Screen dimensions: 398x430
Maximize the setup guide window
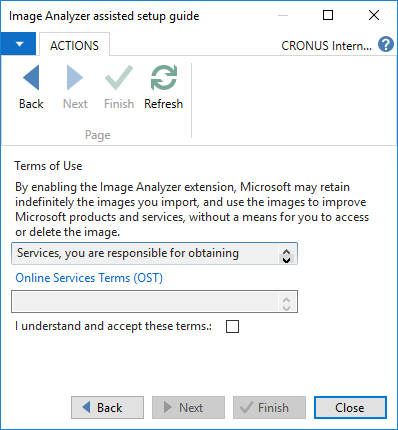(x=328, y=15)
